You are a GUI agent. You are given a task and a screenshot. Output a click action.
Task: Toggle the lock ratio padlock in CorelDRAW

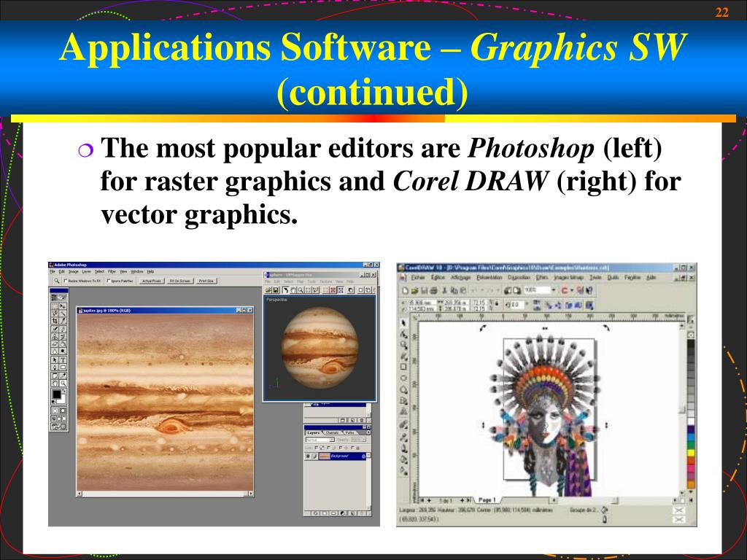pos(497,303)
